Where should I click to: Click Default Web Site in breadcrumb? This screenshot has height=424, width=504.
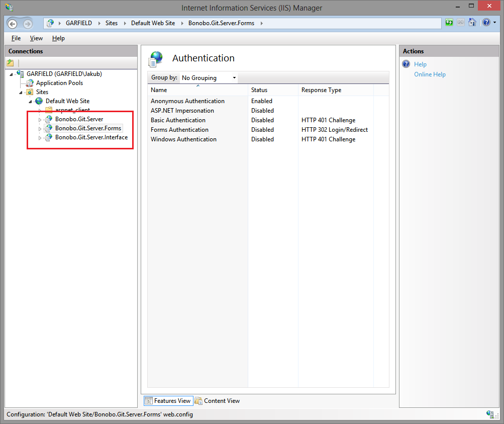tap(153, 23)
